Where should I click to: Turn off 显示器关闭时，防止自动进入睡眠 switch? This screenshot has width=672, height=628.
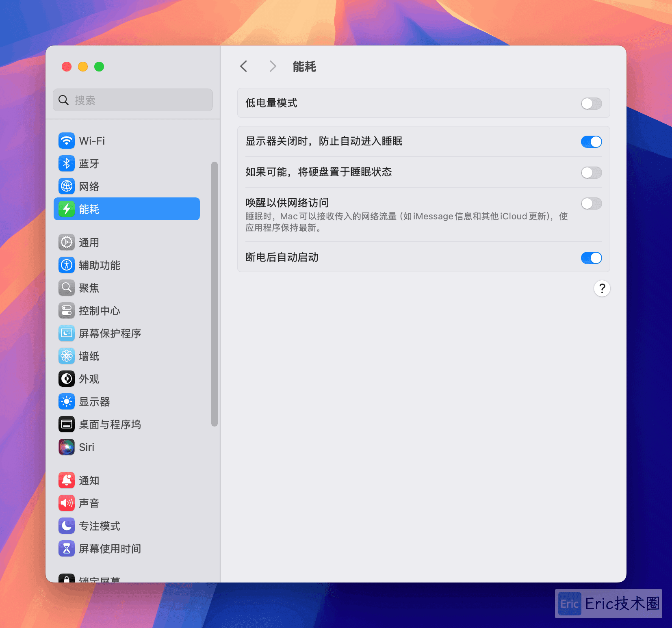(592, 142)
